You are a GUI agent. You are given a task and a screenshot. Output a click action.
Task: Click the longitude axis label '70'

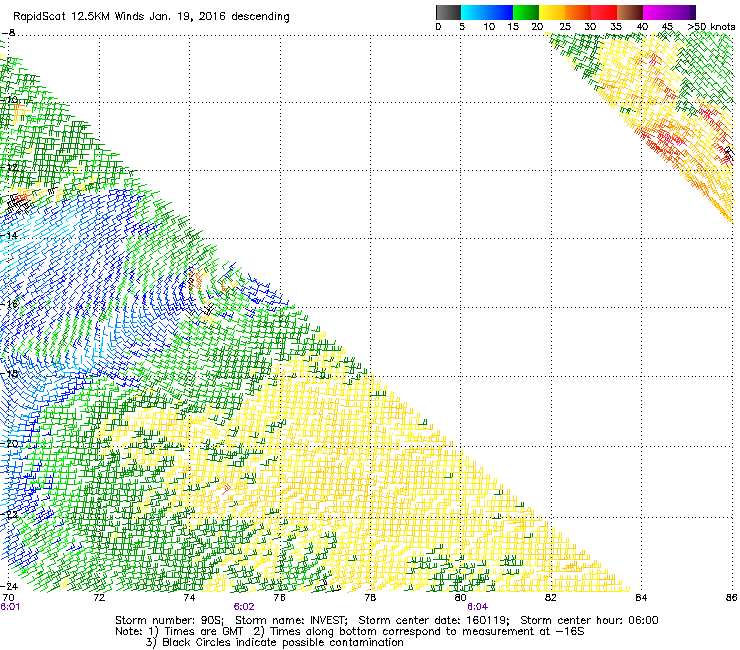point(8,598)
